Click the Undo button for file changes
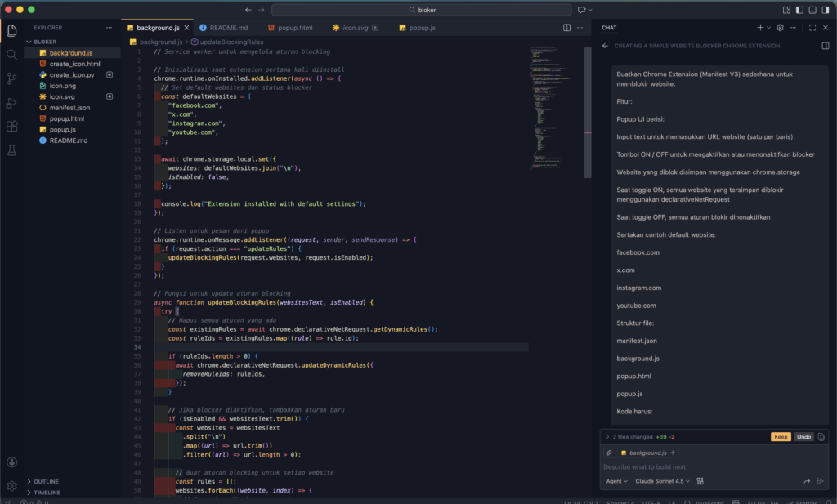Screen dimensions: 837x504 803,437
